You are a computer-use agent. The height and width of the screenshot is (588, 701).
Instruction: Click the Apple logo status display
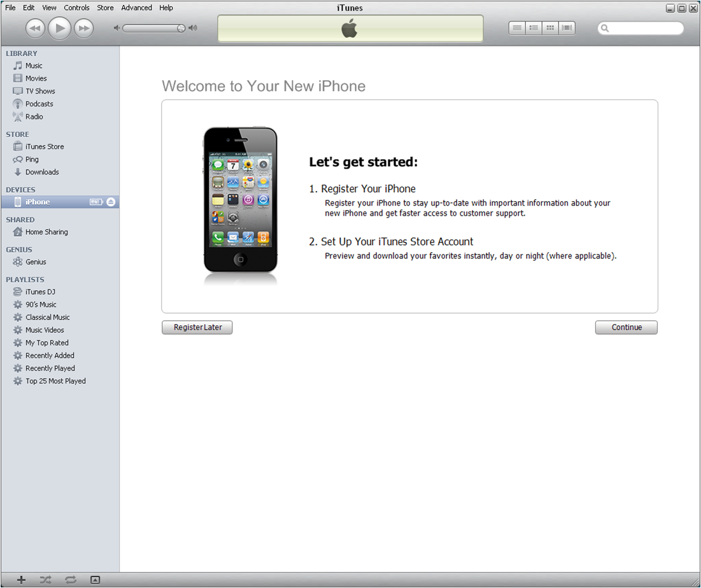(350, 29)
